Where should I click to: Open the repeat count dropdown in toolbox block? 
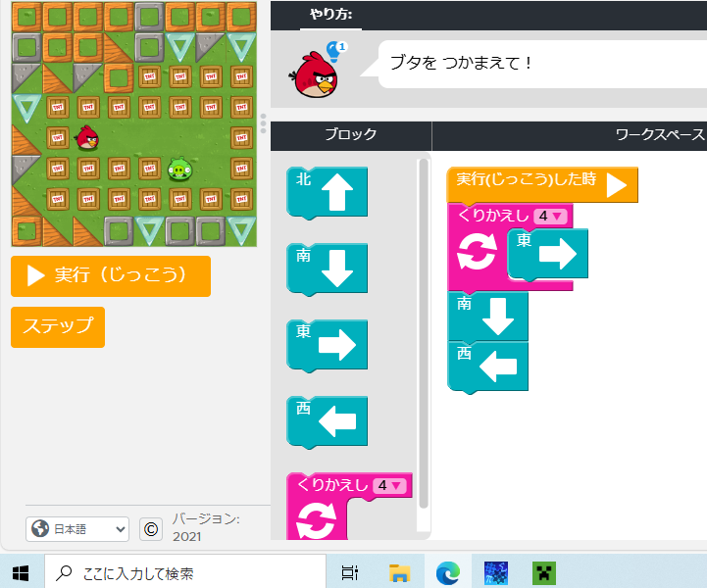click(389, 486)
